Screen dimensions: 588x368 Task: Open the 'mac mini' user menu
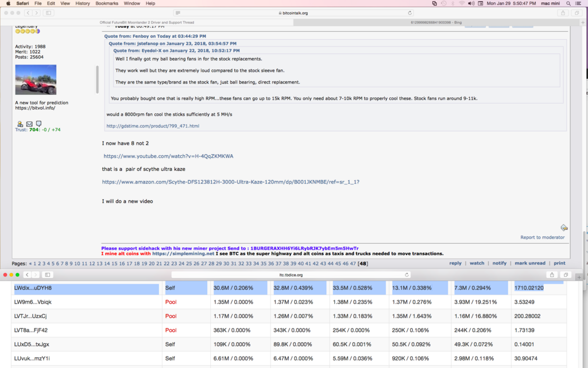click(x=550, y=3)
